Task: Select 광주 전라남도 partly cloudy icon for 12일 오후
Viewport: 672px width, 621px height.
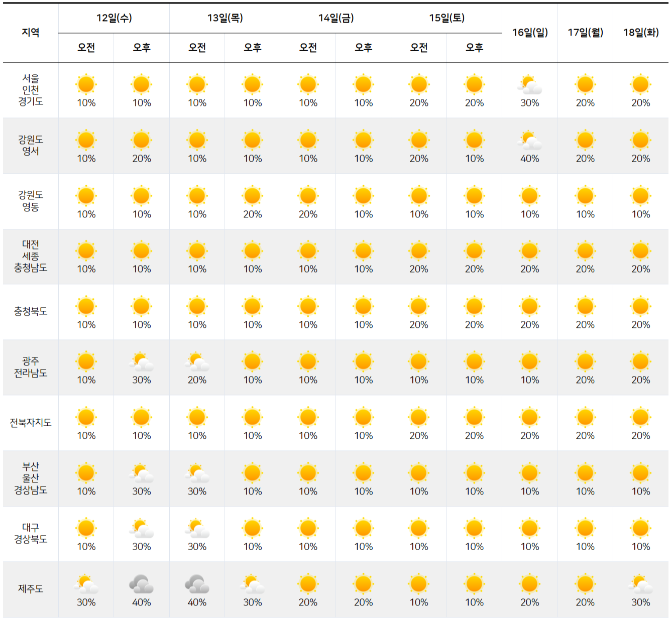Action: pyautogui.click(x=141, y=362)
